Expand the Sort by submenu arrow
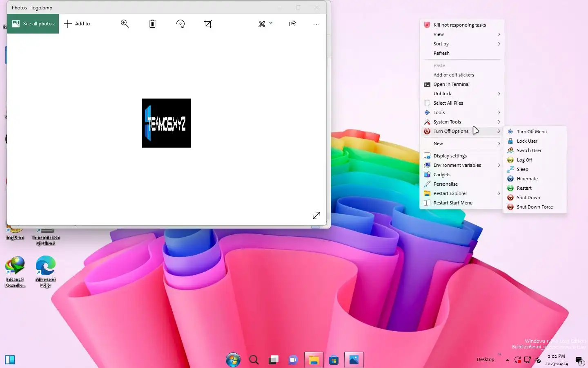This screenshot has height=368, width=588. (x=499, y=44)
